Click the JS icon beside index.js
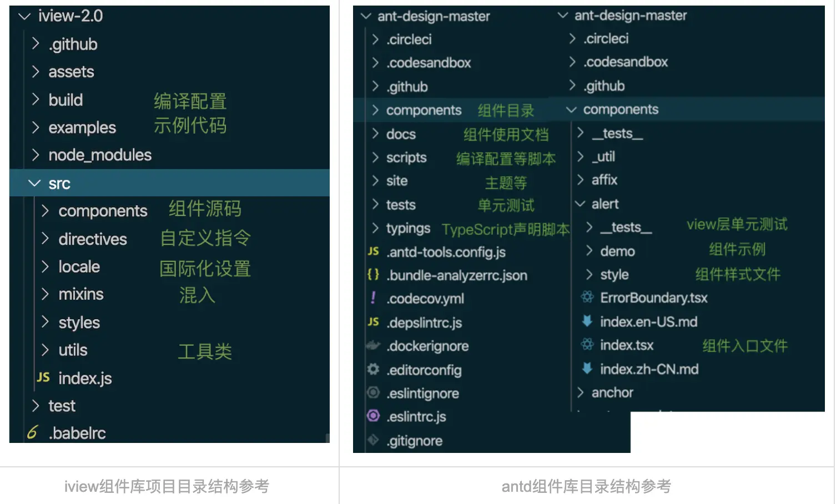The height and width of the screenshot is (504, 836). [43, 378]
